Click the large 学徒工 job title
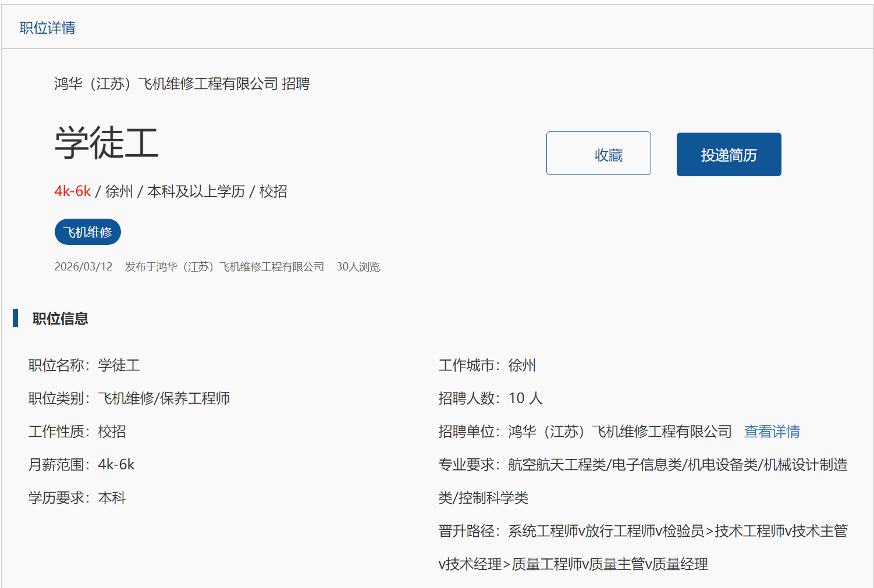The height and width of the screenshot is (588, 874). 106,143
